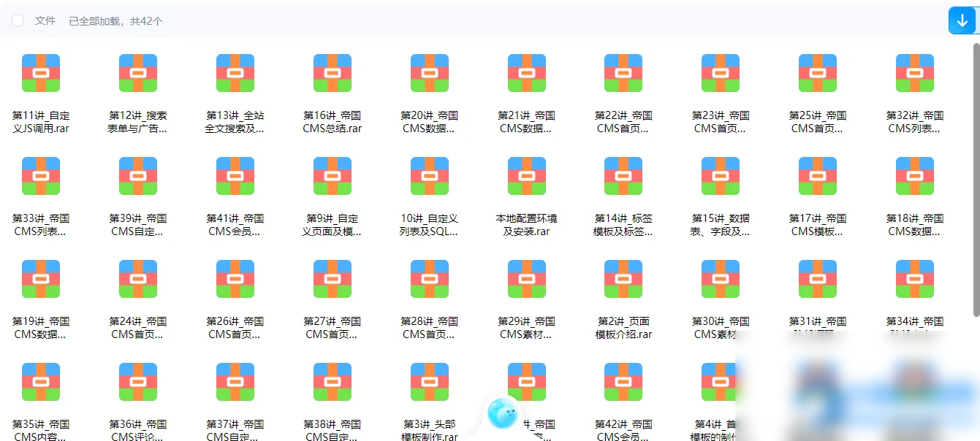Enable the select-all checkbox
This screenshot has height=441, width=980.
click(x=18, y=20)
